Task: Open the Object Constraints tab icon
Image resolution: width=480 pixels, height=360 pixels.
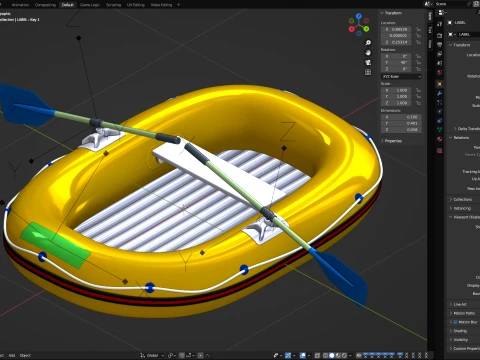Action: [439, 120]
